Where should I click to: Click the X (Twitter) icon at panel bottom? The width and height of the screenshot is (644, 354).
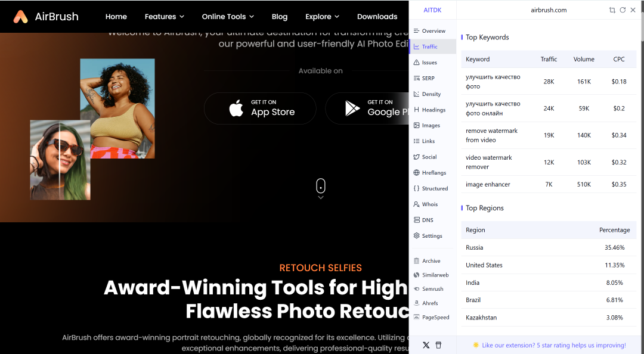(x=426, y=345)
